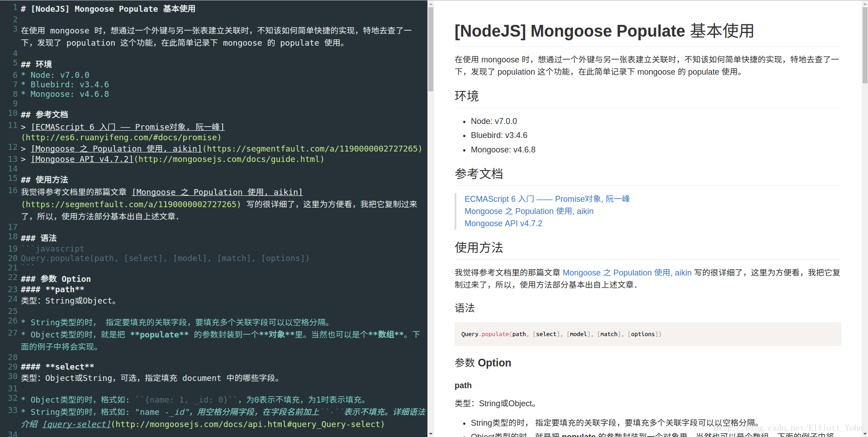Click '### 语法' heading in editor
The width and height of the screenshot is (868, 437).
[x=38, y=238]
